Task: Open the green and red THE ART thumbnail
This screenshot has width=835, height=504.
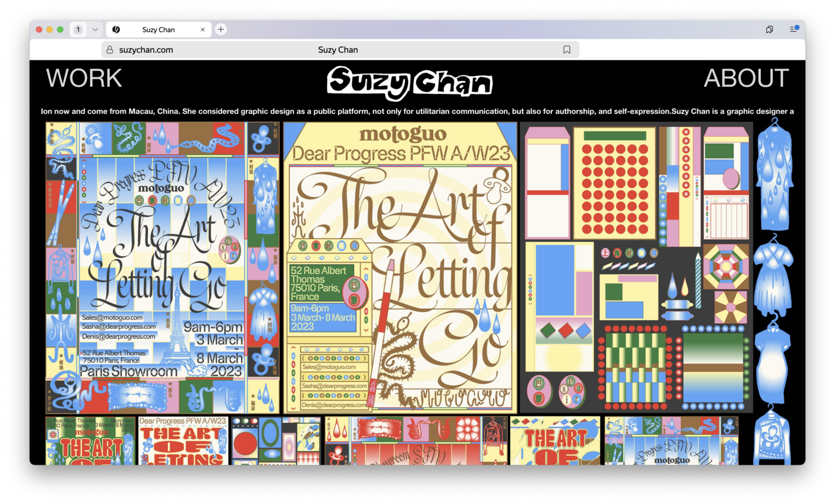Action: [90, 440]
